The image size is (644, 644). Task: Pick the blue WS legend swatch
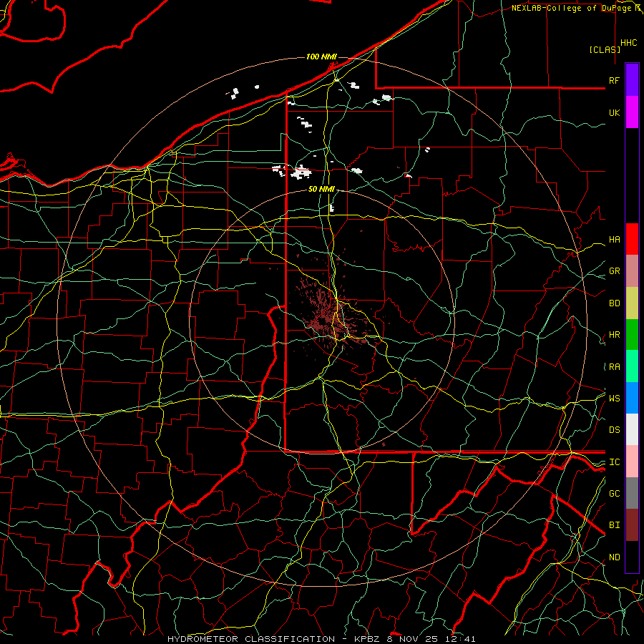tap(632, 398)
